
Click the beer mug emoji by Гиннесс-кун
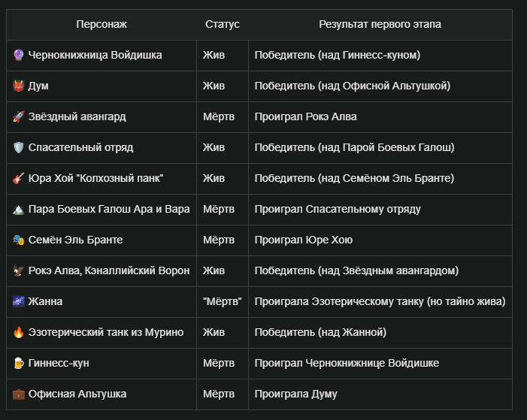click(x=19, y=363)
